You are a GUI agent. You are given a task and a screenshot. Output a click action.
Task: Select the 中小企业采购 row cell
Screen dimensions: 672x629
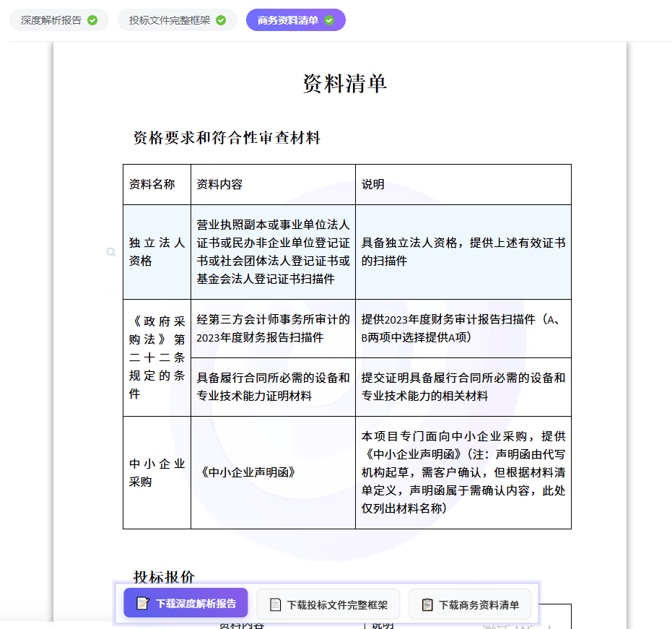point(157,472)
